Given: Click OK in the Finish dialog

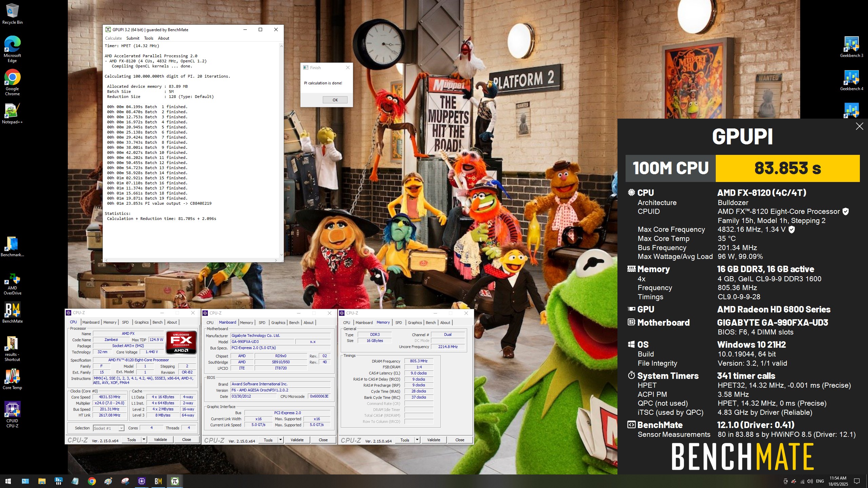Looking at the screenshot, I should pyautogui.click(x=335, y=100).
